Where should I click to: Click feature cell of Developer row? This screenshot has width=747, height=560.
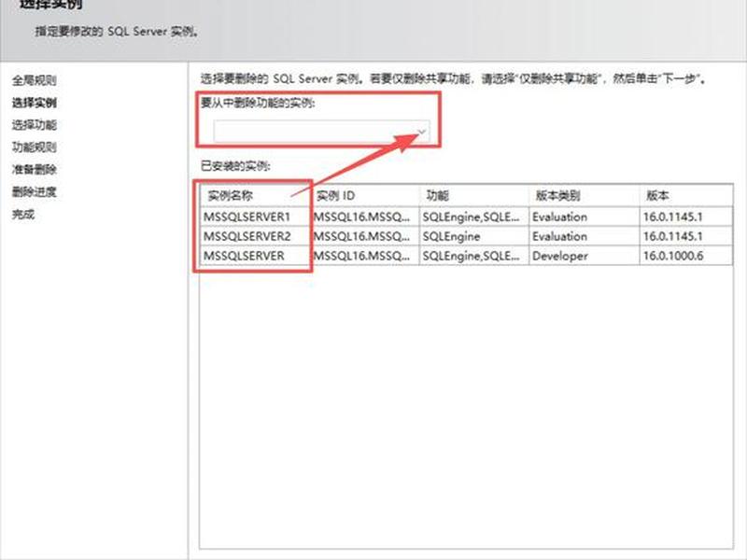[474, 256]
